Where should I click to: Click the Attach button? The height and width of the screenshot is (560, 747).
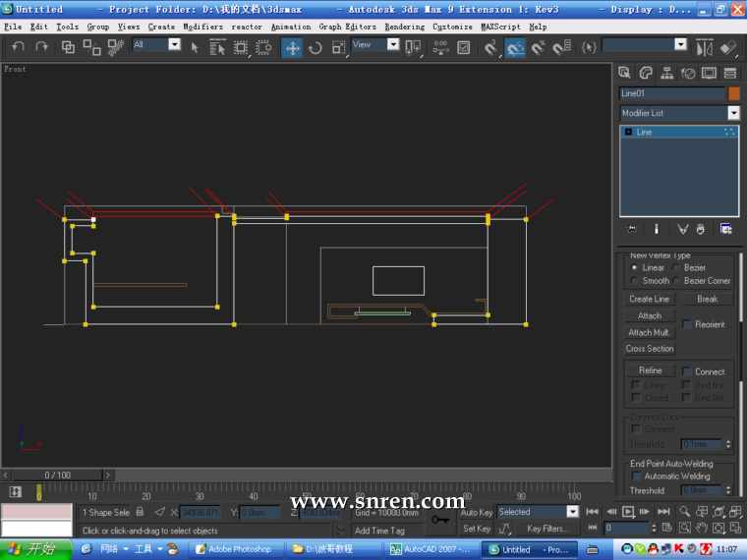[x=650, y=315]
